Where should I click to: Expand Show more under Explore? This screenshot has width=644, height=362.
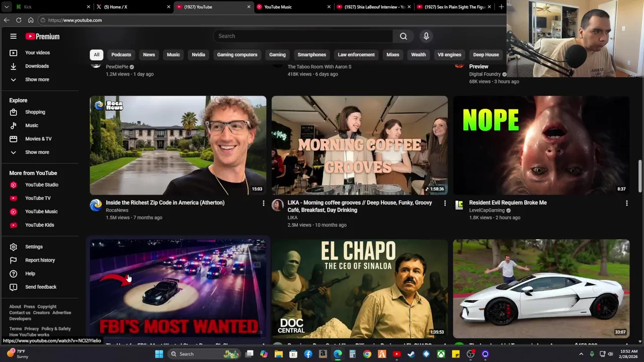(x=37, y=152)
